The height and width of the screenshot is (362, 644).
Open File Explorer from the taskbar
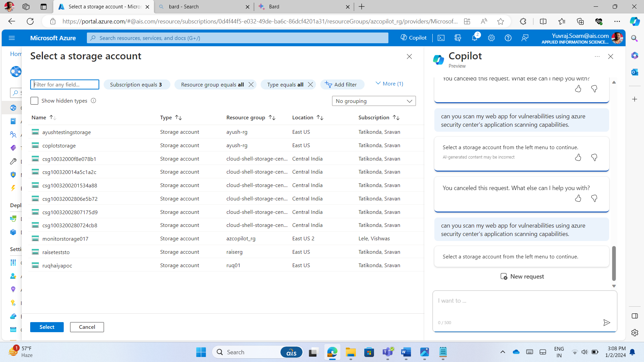click(x=351, y=352)
